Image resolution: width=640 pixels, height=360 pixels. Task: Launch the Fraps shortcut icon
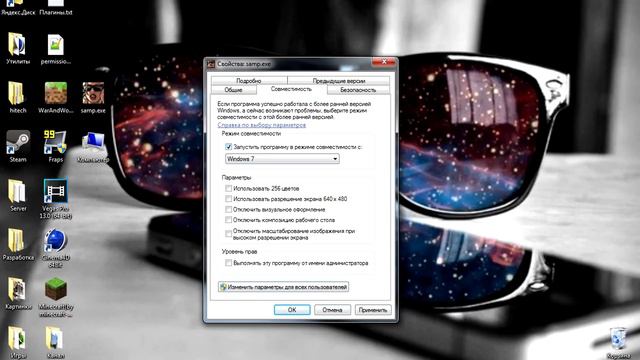[55, 142]
